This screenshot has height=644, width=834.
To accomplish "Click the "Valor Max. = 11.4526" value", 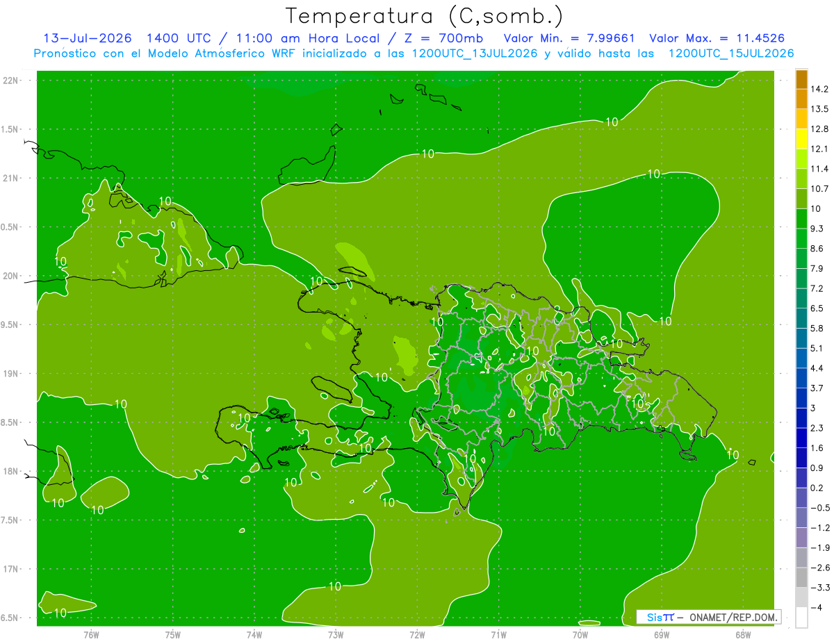I will point(717,39).
